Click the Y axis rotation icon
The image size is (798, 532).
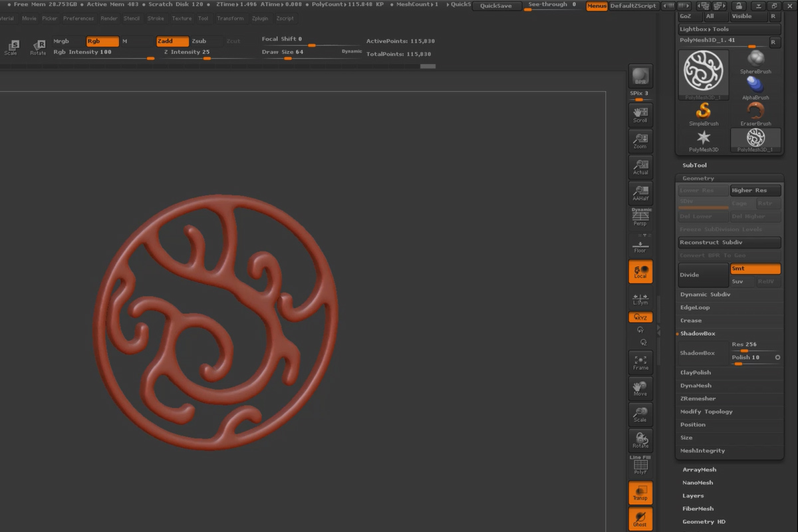(x=640, y=330)
